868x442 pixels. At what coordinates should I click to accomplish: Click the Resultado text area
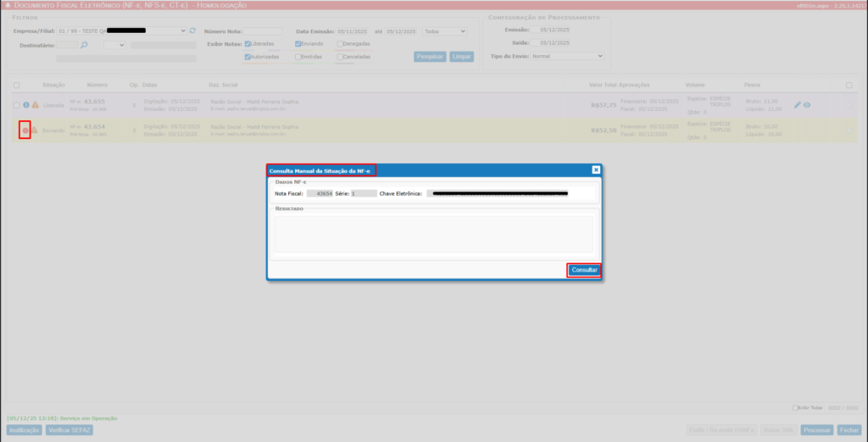point(433,234)
